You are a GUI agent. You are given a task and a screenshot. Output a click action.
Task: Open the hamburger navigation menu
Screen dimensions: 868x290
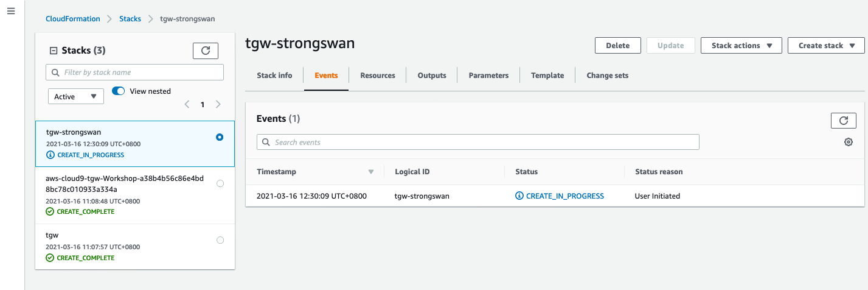11,12
